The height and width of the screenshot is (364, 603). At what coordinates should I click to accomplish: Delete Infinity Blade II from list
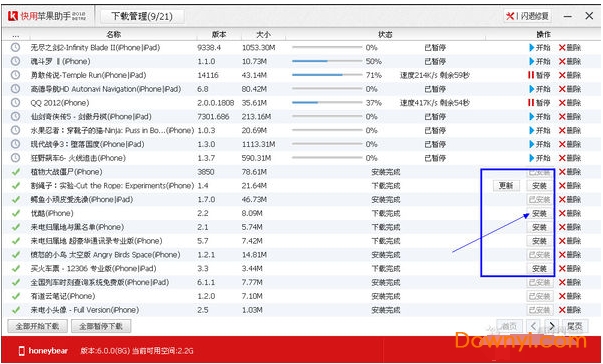[x=570, y=48]
